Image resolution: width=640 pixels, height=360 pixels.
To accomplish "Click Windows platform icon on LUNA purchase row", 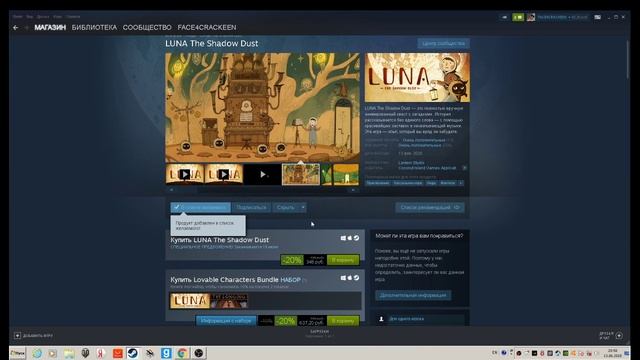I will pyautogui.click(x=343, y=238).
